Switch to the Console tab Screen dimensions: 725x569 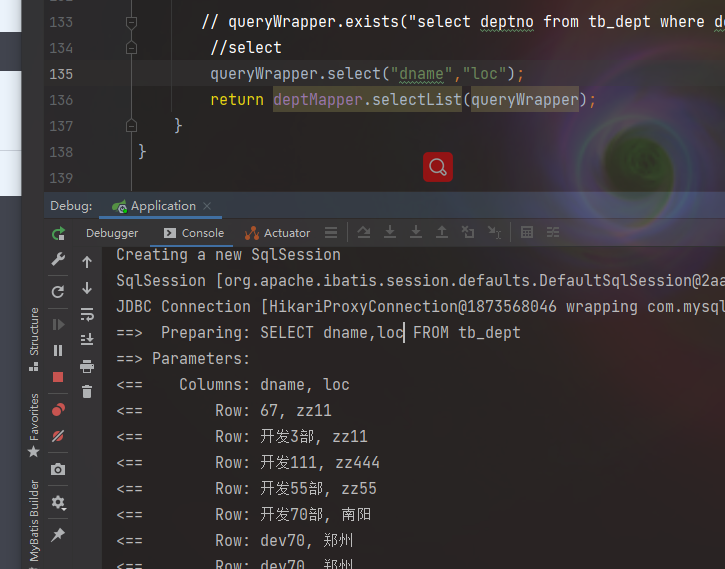194,233
